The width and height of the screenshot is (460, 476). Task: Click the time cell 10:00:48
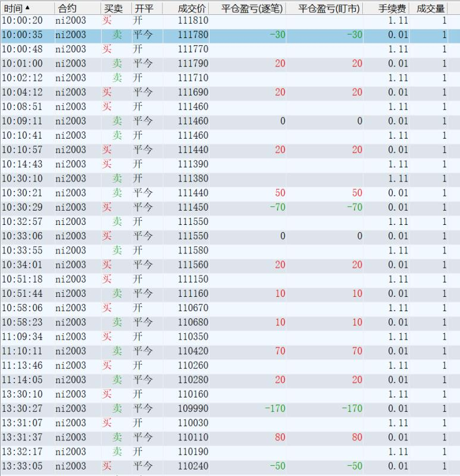(x=22, y=49)
